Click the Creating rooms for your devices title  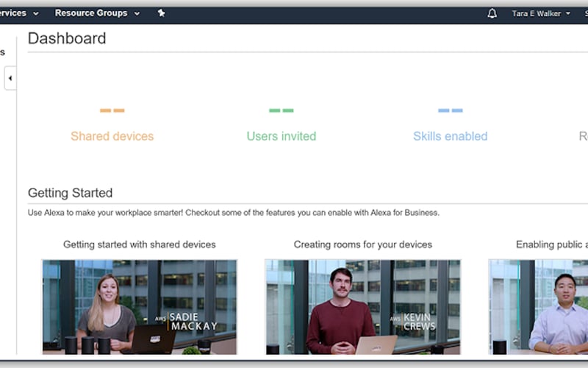pyautogui.click(x=362, y=244)
